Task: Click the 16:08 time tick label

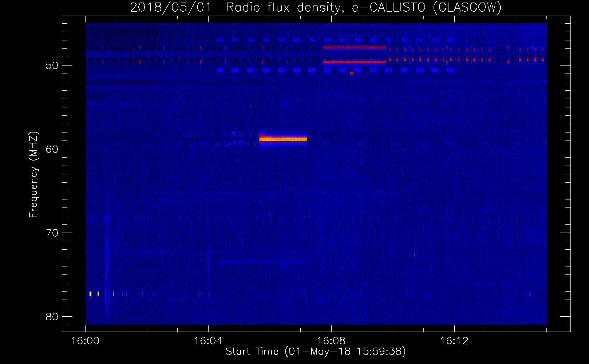Action: tap(331, 341)
